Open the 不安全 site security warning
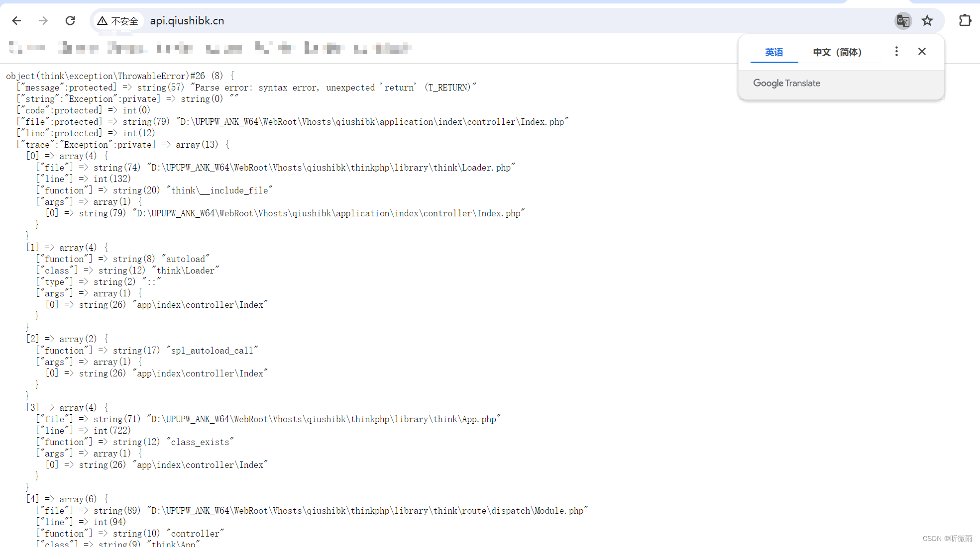The width and height of the screenshot is (980, 547). [118, 21]
